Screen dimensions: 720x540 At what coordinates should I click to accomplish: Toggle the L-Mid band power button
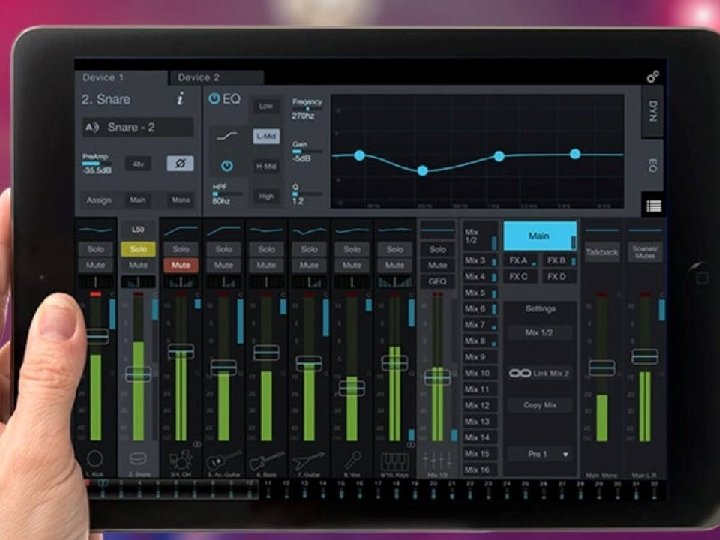(227, 166)
